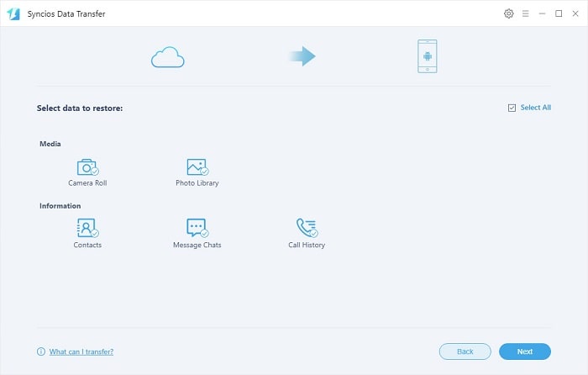Click the cloud backup source icon
Screen dimensions: 588x375
pos(168,57)
